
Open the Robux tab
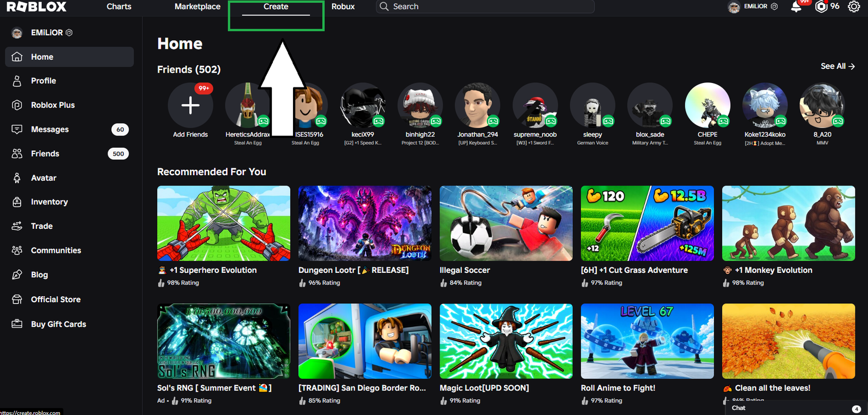coord(343,7)
